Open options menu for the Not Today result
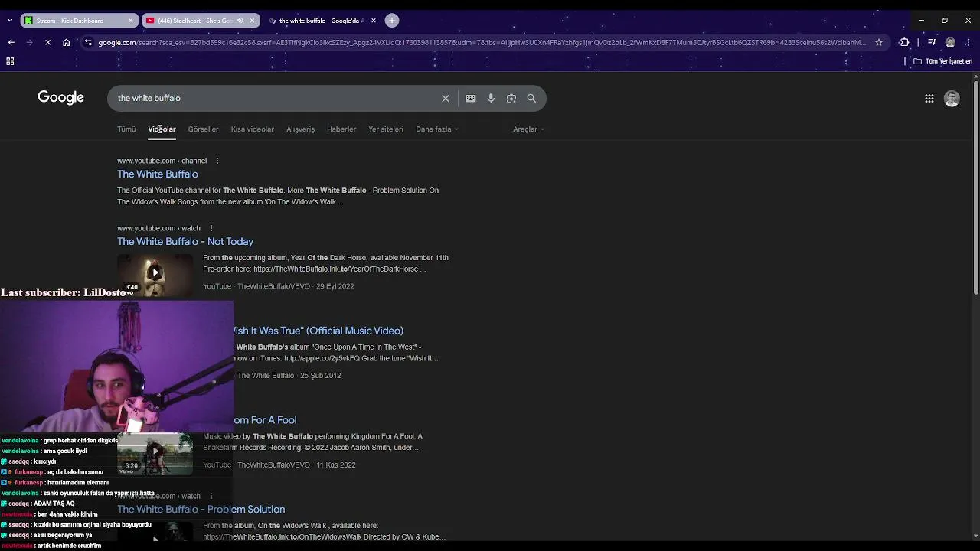The image size is (980, 551). 211,228
